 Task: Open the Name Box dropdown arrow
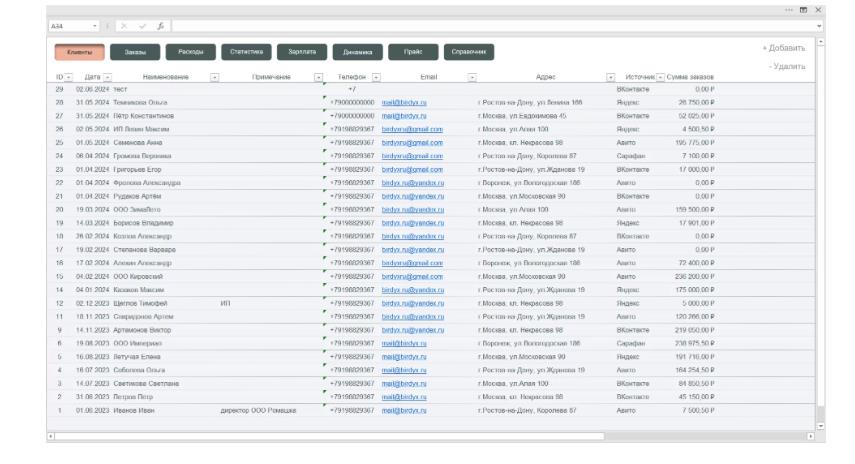94,24
